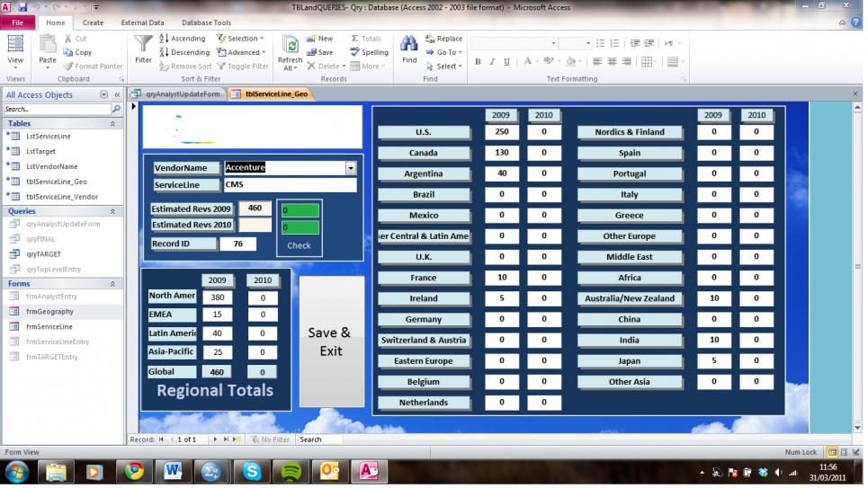Image resolution: width=868 pixels, height=488 pixels.
Task: Sort Descending
Action: pyautogui.click(x=185, y=52)
